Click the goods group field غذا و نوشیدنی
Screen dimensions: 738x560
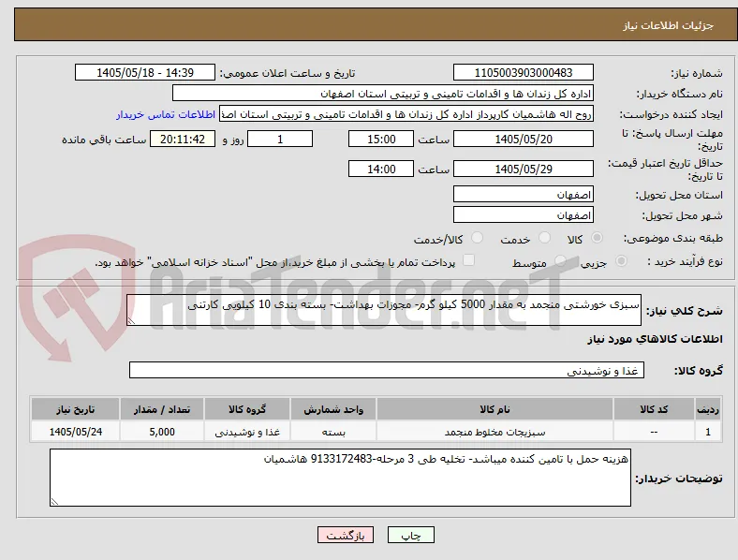(387, 370)
